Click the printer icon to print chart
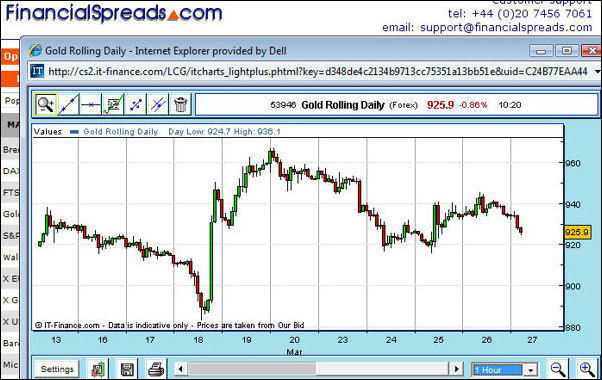Image resolution: width=602 pixels, height=380 pixels. (156, 369)
